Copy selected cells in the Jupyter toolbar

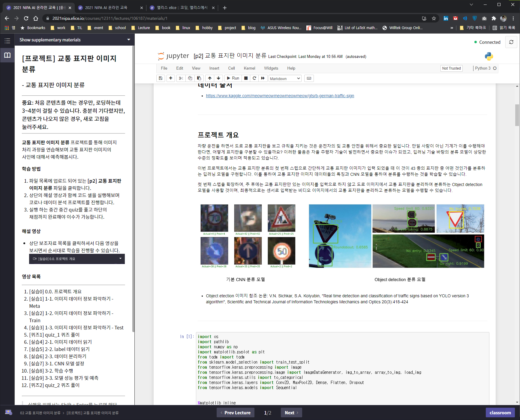[x=190, y=78]
